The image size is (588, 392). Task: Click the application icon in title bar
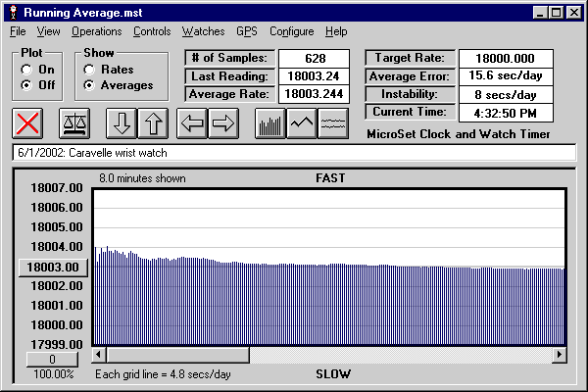coord(14,13)
